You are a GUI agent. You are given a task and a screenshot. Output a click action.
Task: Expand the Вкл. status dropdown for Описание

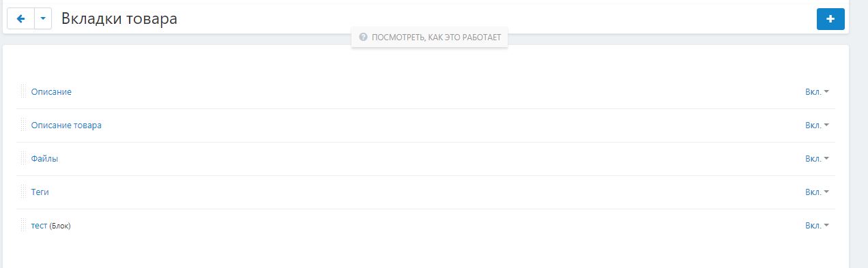817,91
